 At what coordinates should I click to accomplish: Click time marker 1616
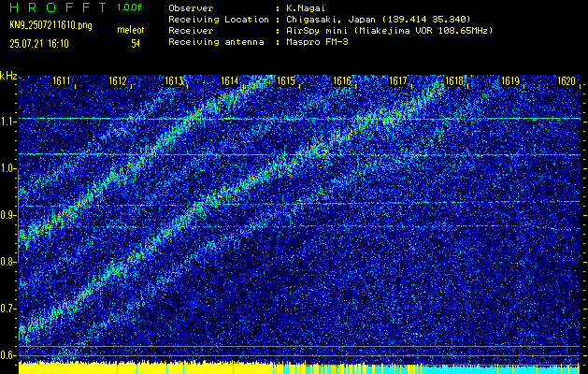tap(342, 80)
